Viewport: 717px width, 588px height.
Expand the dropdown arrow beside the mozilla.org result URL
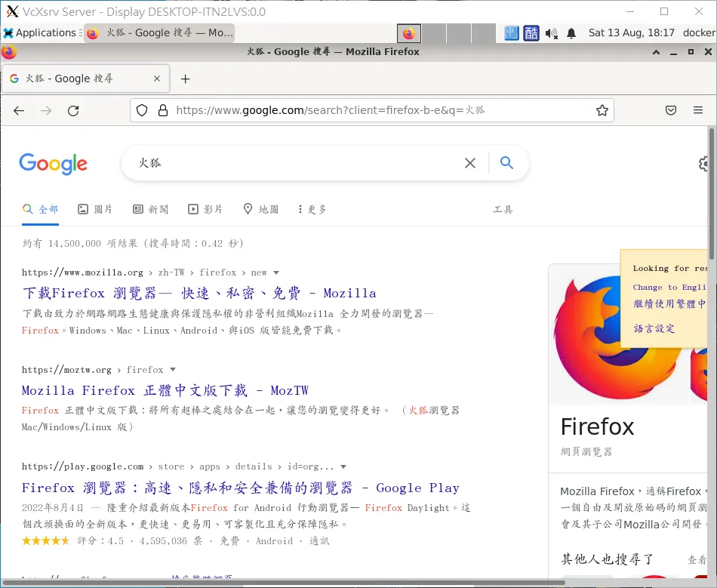click(276, 272)
